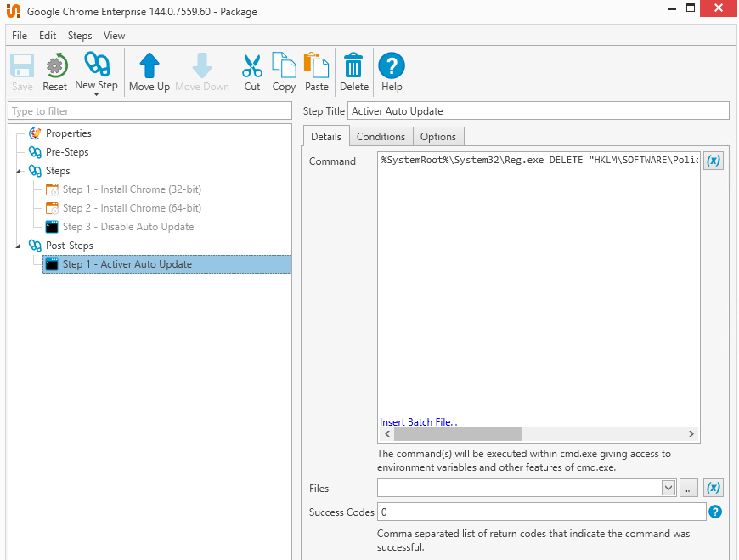Open the Edit menu

[48, 36]
